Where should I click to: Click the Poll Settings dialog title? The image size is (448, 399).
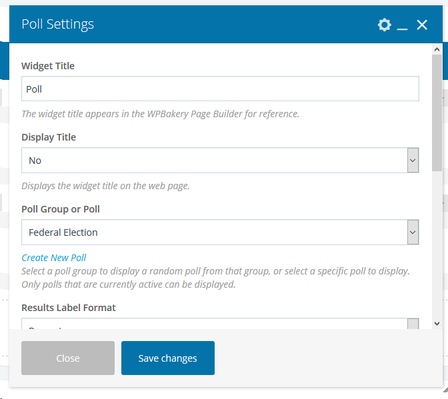point(58,24)
